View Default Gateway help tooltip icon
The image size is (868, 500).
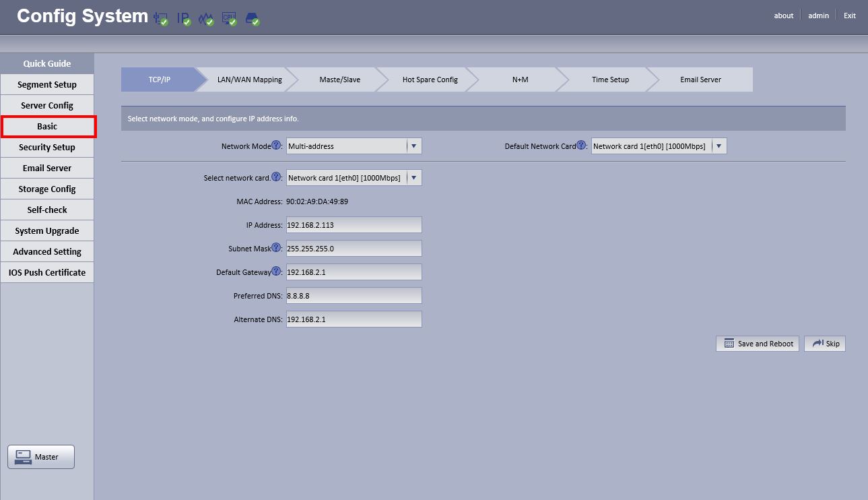click(275, 272)
